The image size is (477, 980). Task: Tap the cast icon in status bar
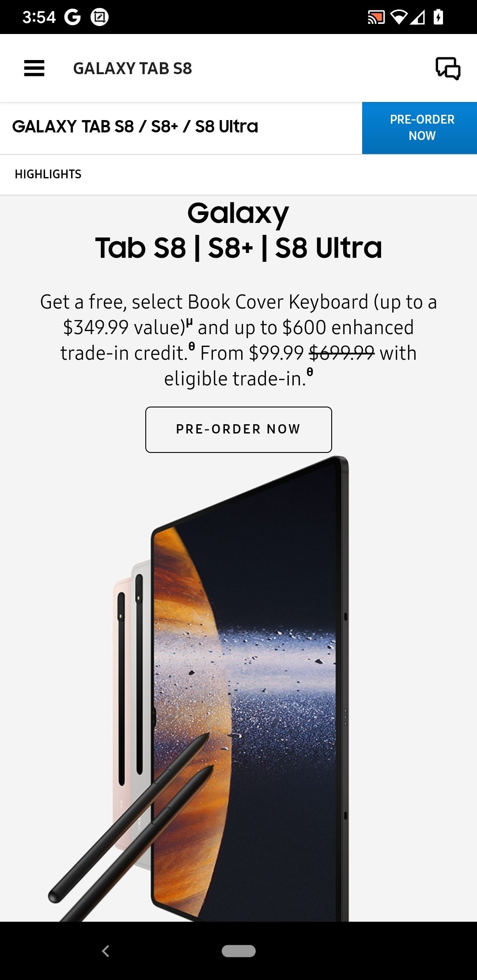pos(376,18)
